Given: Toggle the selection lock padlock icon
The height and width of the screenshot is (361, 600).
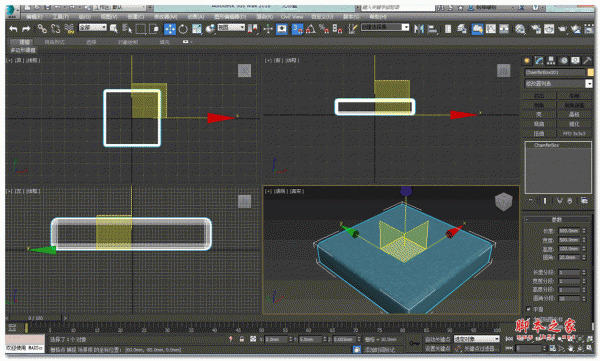Looking at the screenshot, I should [242, 339].
